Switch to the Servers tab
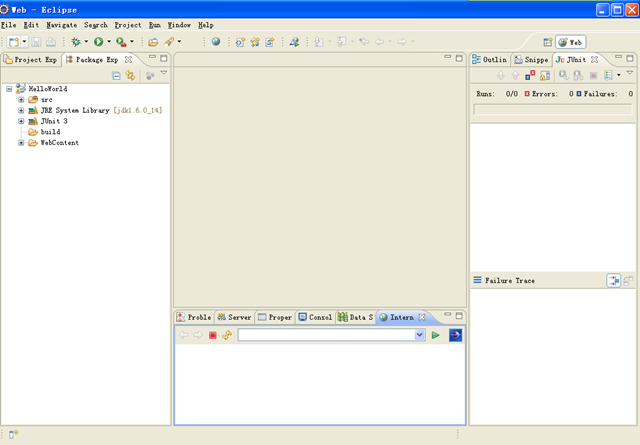Image resolution: width=640 pixels, height=445 pixels. 234,317
